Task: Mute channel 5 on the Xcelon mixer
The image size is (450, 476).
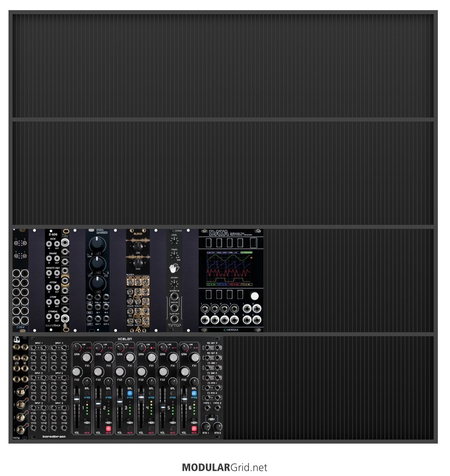Action: 173,429
